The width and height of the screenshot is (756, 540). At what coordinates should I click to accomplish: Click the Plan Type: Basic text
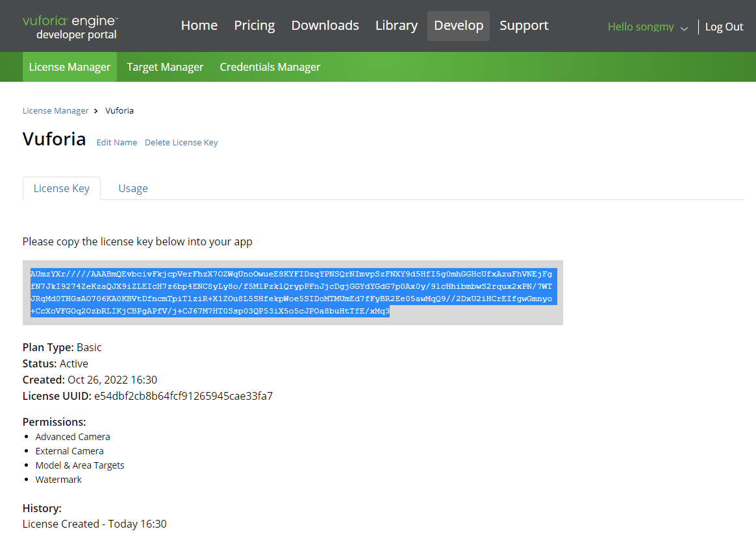(62, 347)
